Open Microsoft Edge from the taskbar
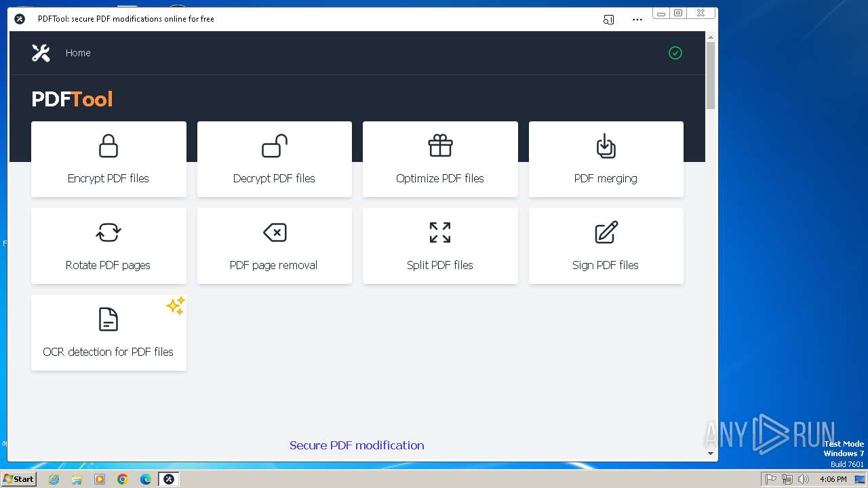Image resolution: width=868 pixels, height=488 pixels. pyautogui.click(x=146, y=479)
